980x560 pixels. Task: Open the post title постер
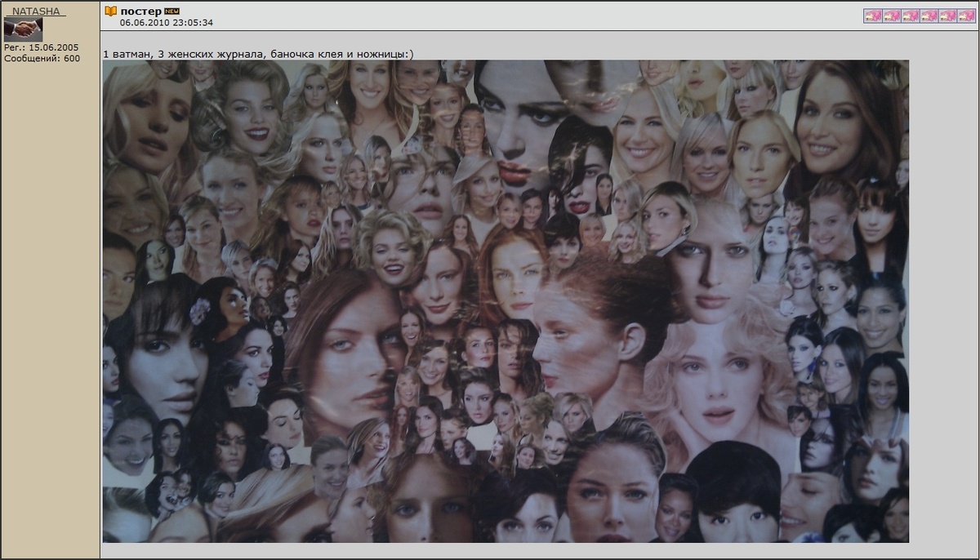tap(140, 11)
